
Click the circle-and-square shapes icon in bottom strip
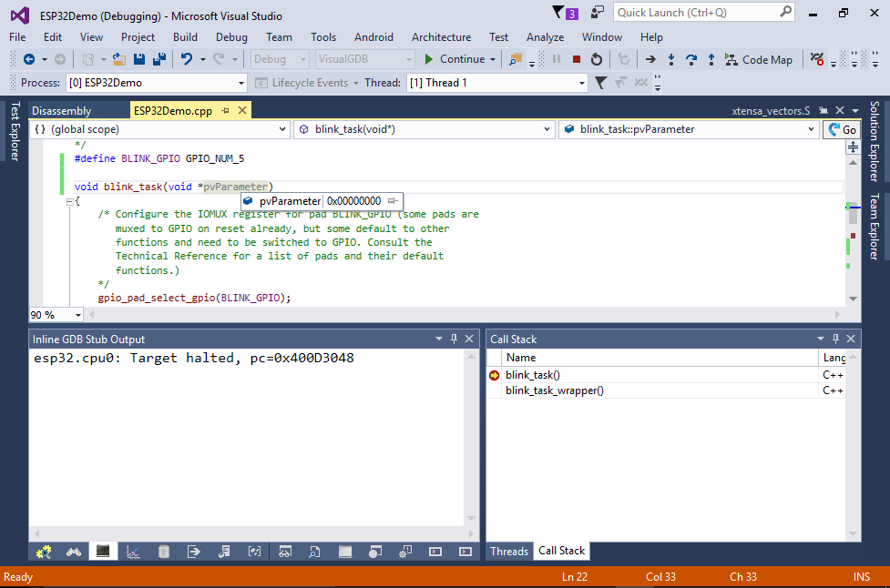[x=374, y=552]
